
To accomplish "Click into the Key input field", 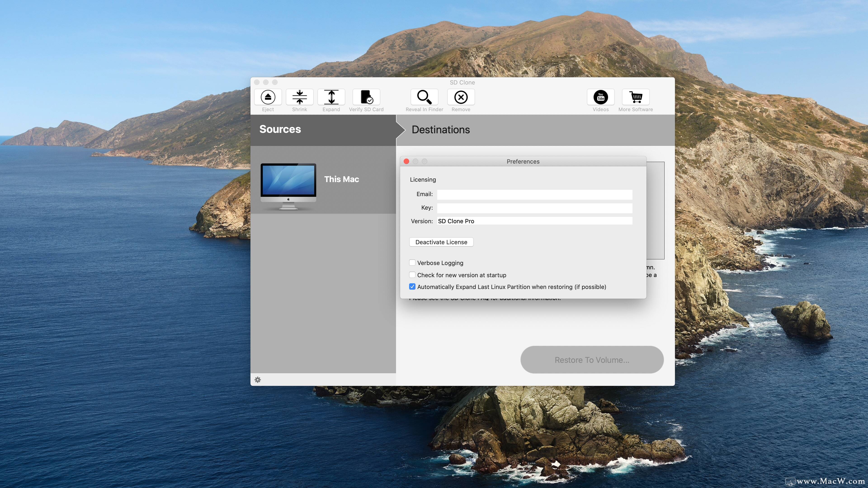I will [534, 208].
